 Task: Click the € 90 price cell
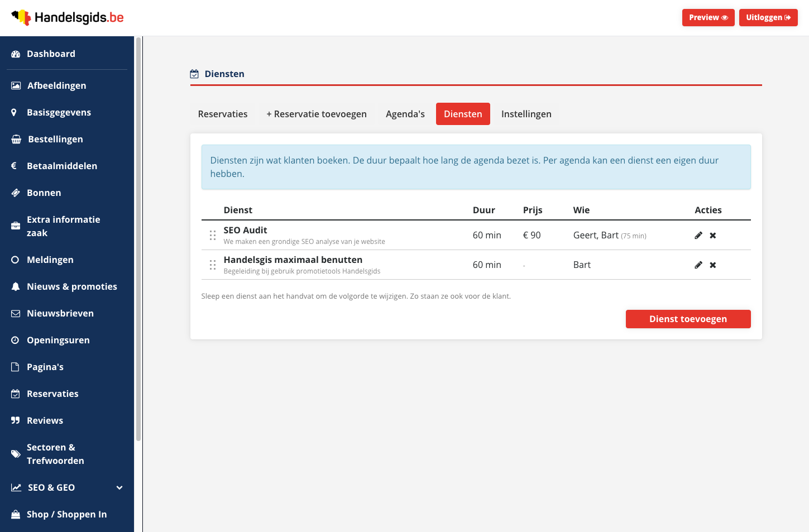click(x=532, y=236)
